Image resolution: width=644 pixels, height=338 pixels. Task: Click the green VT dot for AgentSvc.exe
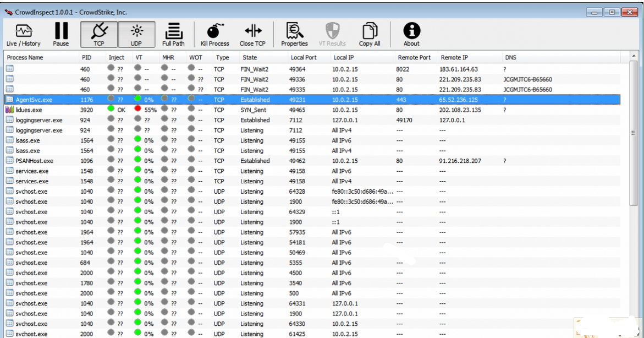[x=138, y=99]
